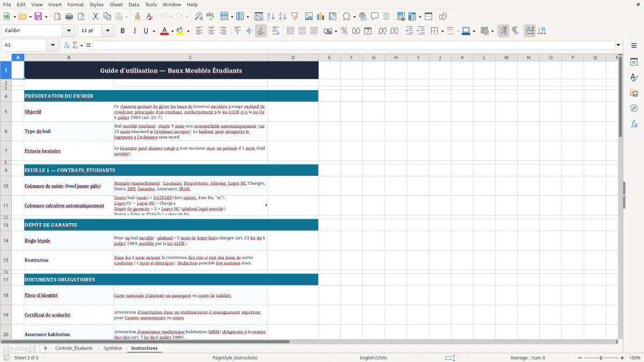Insert an image with the picture icon

click(x=309, y=17)
